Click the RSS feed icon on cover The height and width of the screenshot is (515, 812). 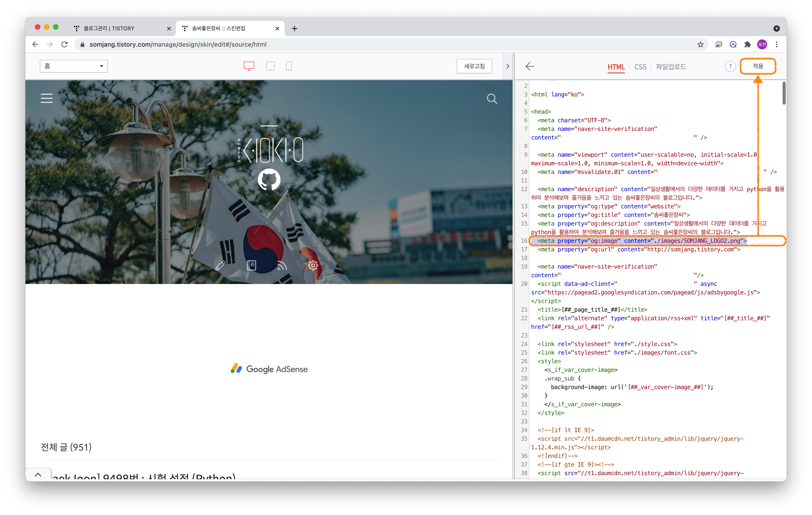(282, 266)
